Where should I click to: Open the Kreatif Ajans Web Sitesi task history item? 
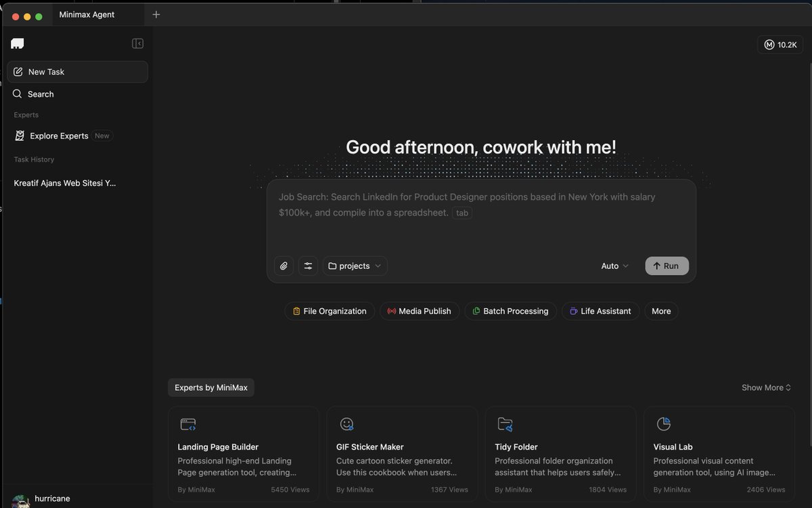click(65, 183)
